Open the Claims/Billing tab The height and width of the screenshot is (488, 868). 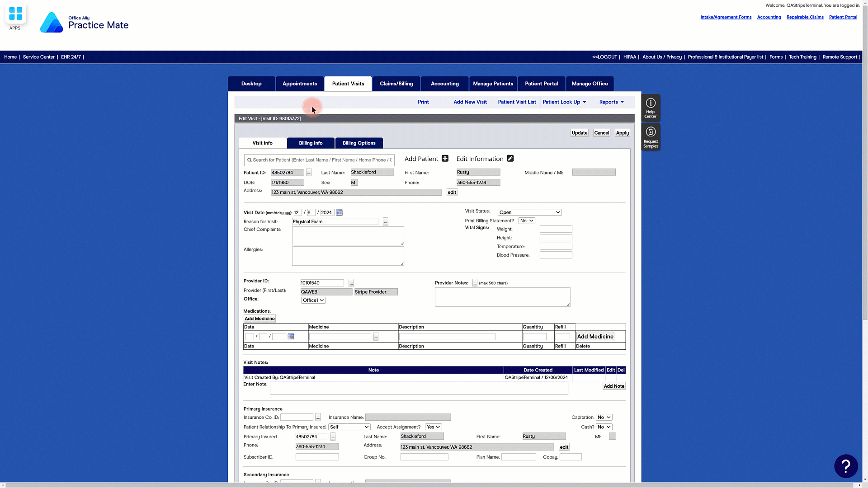tap(396, 84)
